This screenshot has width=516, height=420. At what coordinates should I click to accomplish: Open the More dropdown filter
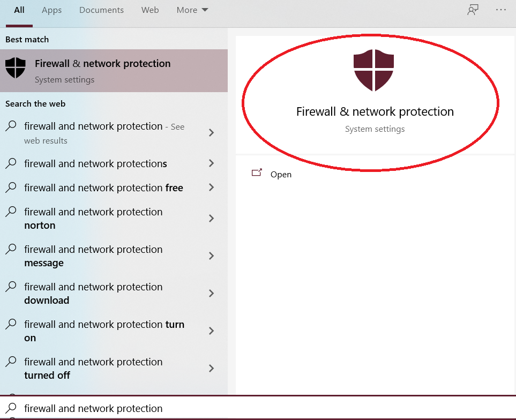click(192, 10)
